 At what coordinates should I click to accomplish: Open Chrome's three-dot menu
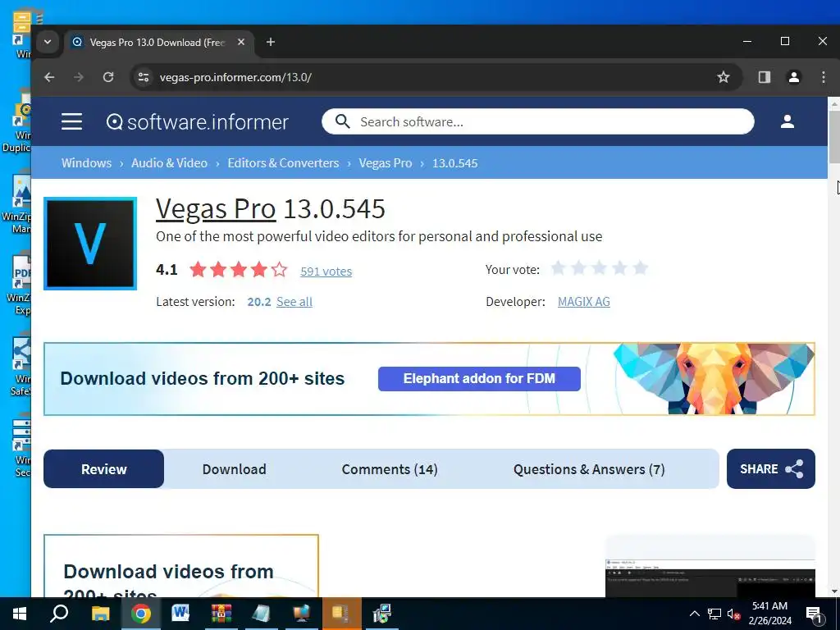pyautogui.click(x=824, y=77)
